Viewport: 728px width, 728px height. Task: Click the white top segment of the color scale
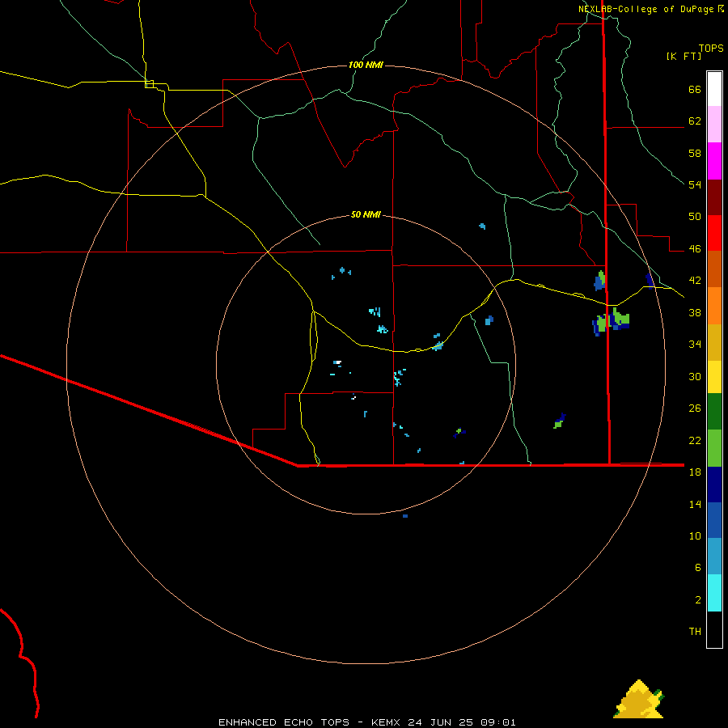(x=714, y=89)
